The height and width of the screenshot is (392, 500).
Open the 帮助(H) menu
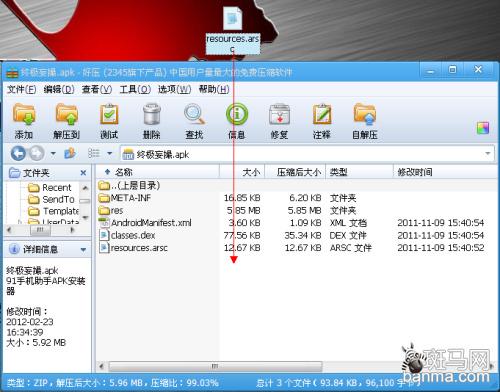point(214,89)
